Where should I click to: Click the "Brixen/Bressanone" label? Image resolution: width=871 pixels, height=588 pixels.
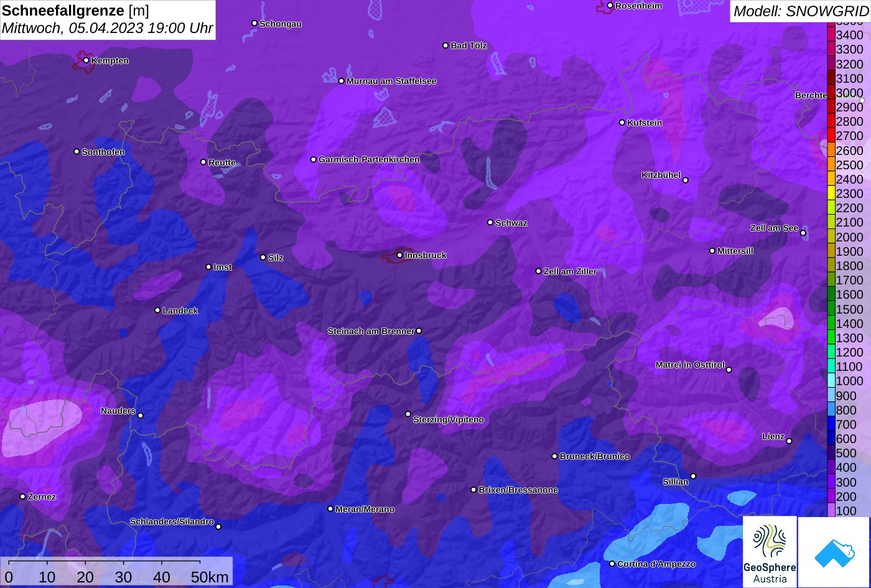(518, 490)
